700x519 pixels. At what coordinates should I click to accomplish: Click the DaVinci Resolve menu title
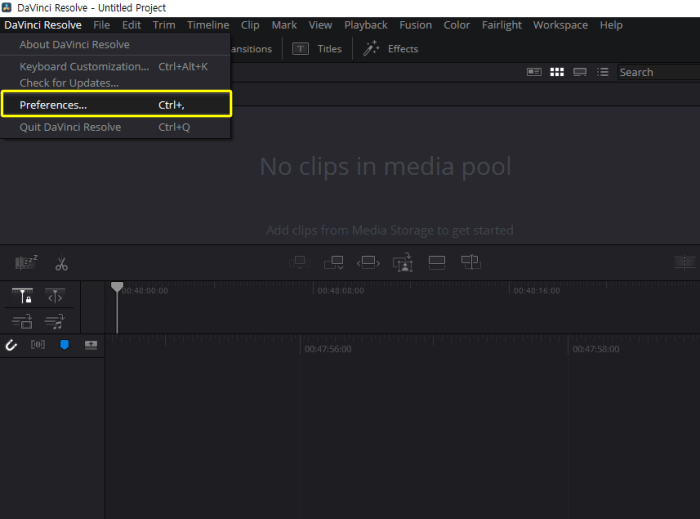click(x=43, y=25)
